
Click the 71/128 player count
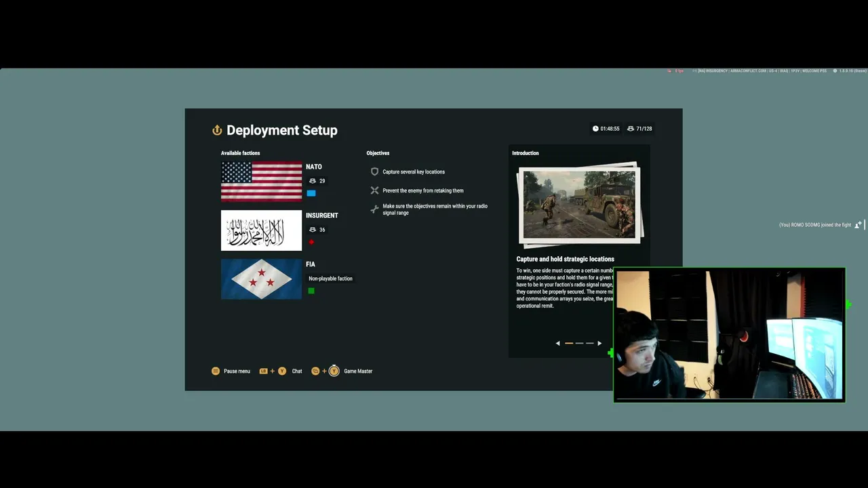click(x=644, y=129)
